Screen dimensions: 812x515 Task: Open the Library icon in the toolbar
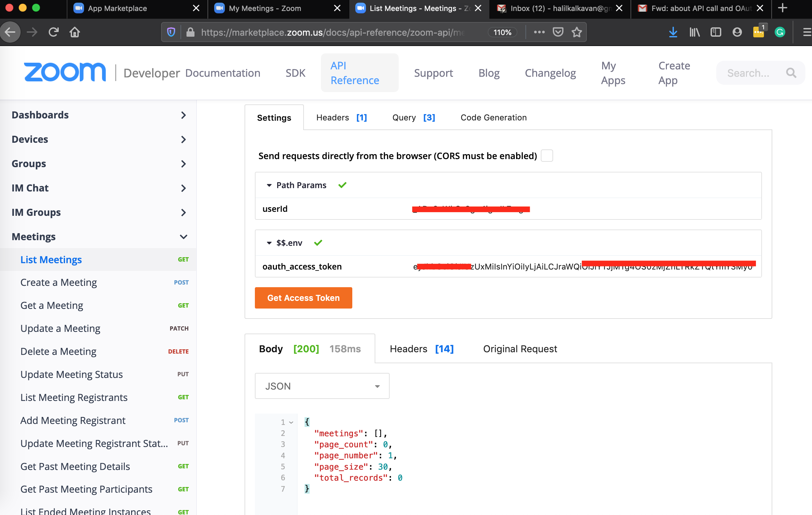pos(694,32)
